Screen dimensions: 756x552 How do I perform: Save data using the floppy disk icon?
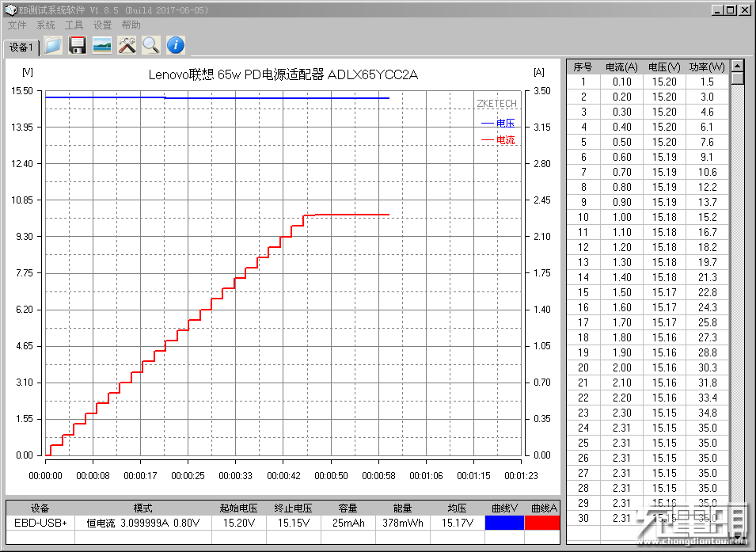(x=78, y=45)
